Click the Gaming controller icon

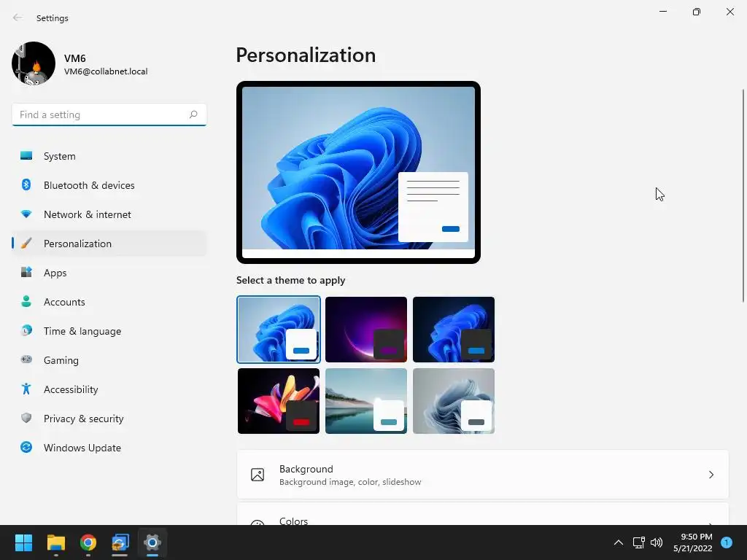26,359
